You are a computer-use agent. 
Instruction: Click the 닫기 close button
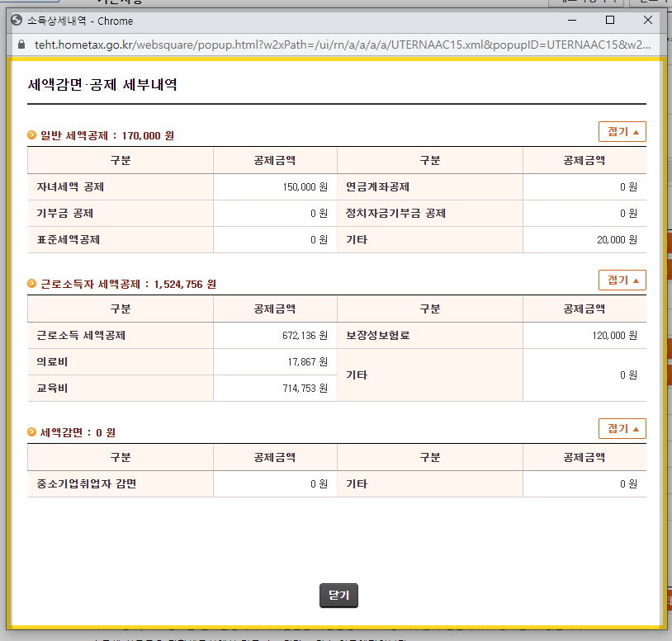point(338,595)
